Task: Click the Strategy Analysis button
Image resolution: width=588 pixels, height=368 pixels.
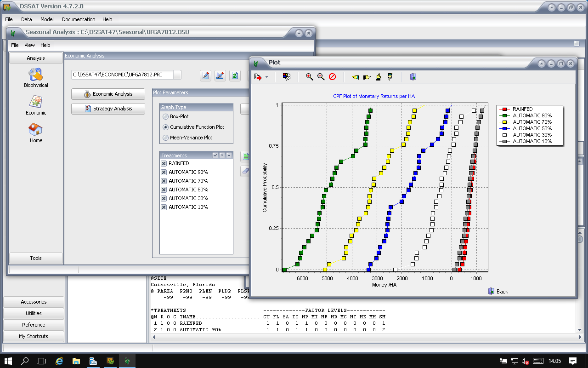Action: 108,109
